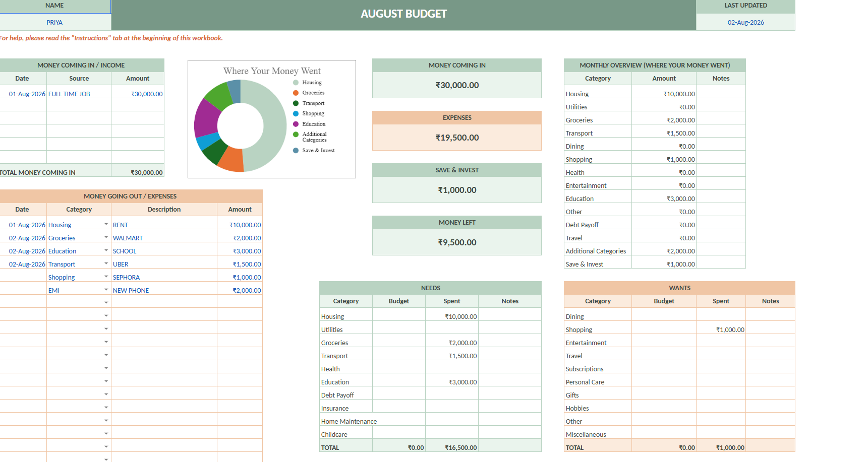Click the Additional Categories legend dot
The width and height of the screenshot is (868, 462).
pos(296,135)
